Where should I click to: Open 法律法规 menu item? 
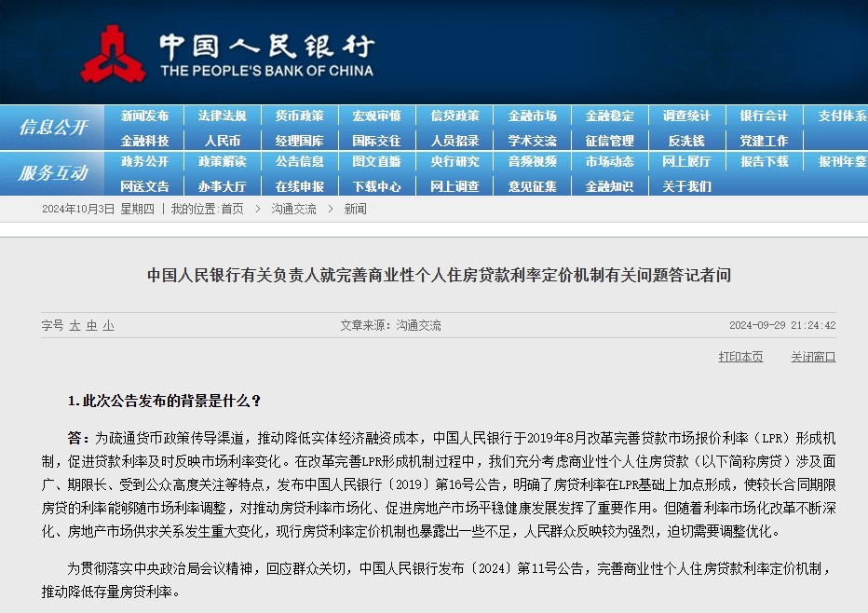pyautogui.click(x=222, y=116)
